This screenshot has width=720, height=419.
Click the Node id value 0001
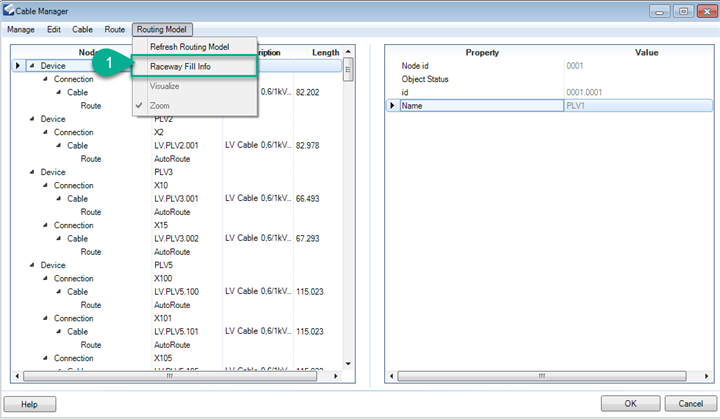[574, 66]
